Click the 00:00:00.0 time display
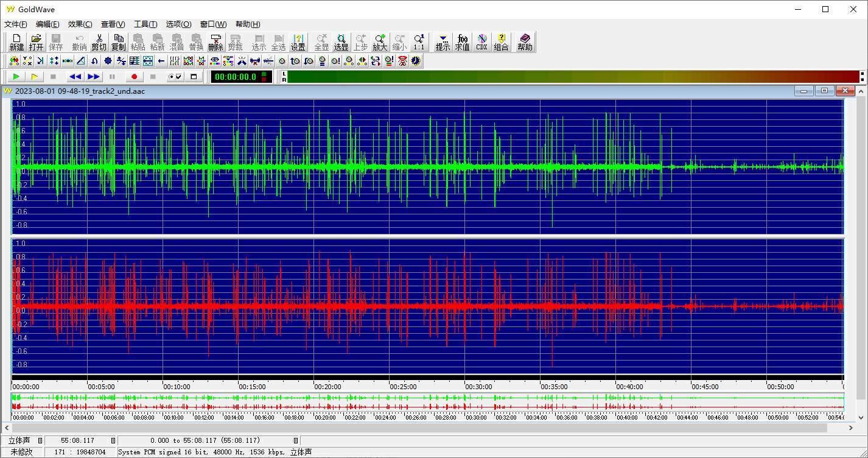Image resolution: width=868 pixels, height=458 pixels. point(241,77)
